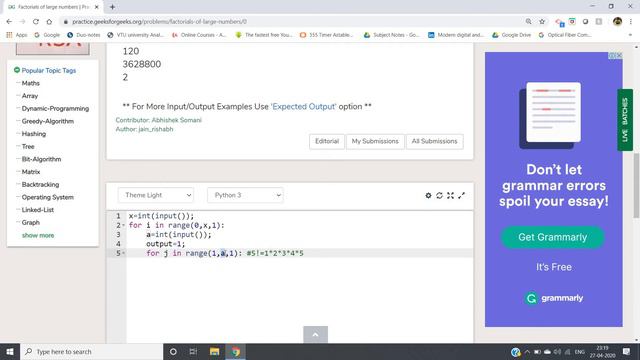This screenshot has height=360, width=640.
Task: Open the volume tray icon
Action: click(x=557, y=351)
